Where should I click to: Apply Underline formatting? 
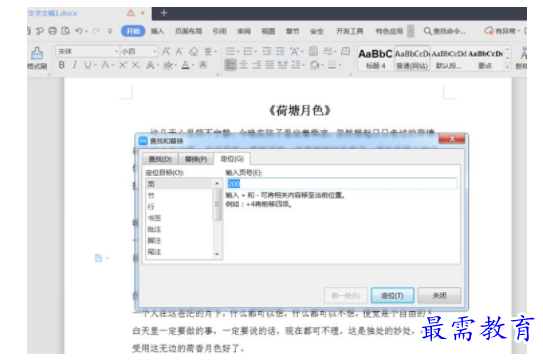(87, 65)
